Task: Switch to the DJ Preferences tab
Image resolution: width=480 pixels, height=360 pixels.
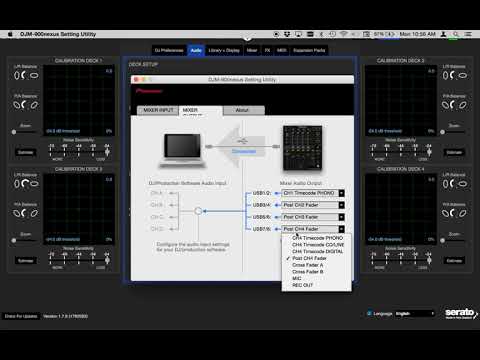Action: (169, 50)
